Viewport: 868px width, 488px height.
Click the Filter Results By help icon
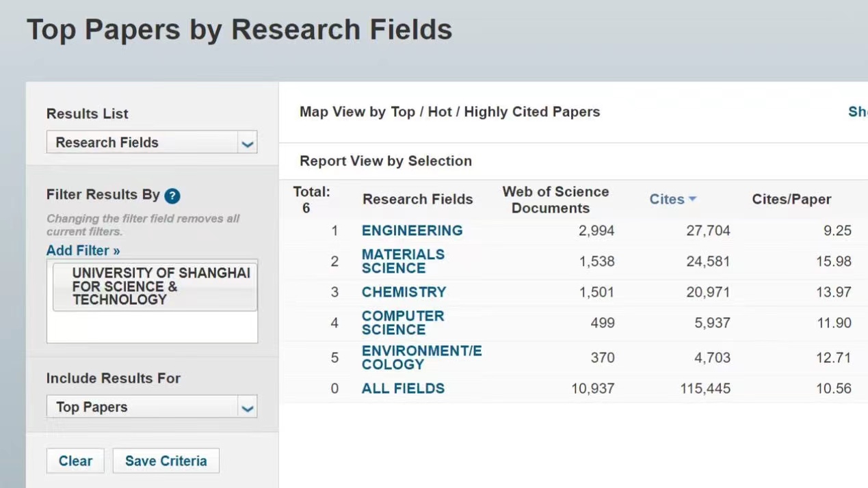[x=172, y=195]
